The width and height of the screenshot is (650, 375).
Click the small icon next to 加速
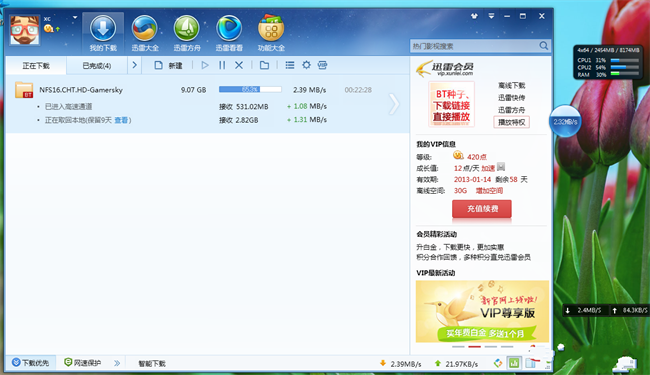(x=501, y=167)
